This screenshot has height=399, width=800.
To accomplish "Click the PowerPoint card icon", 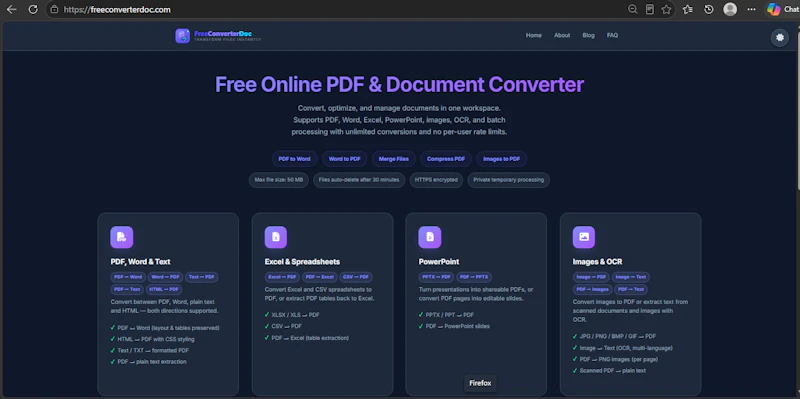I will pyautogui.click(x=430, y=237).
